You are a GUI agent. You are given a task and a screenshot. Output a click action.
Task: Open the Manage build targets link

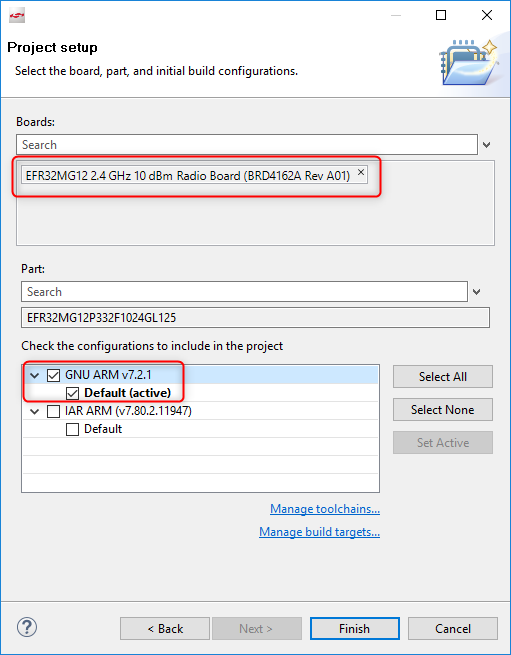[319, 532]
